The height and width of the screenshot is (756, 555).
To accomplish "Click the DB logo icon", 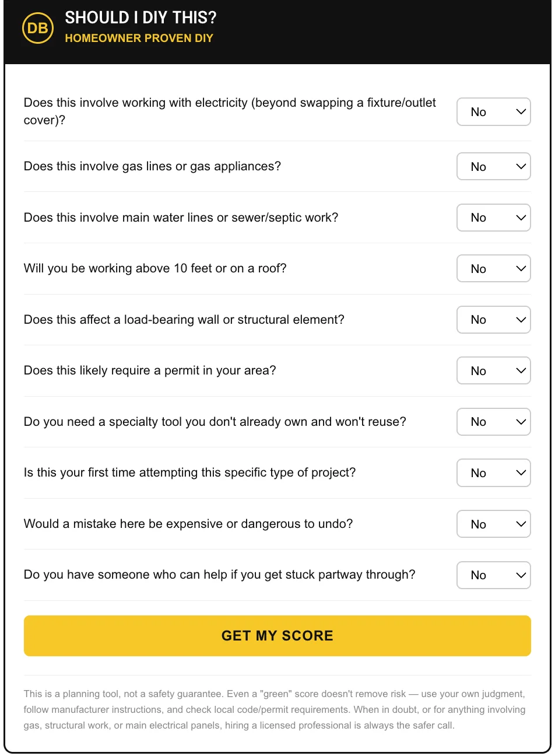I will tap(38, 27).
